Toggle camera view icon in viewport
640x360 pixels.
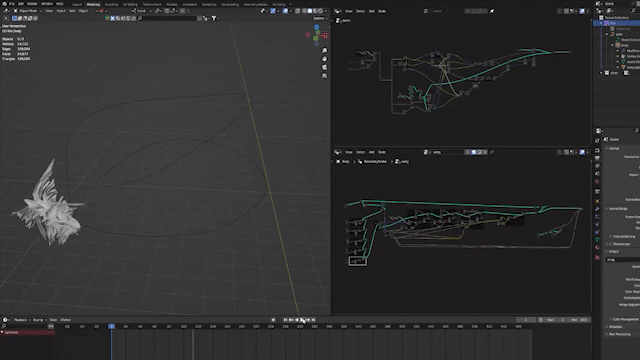pyautogui.click(x=324, y=67)
